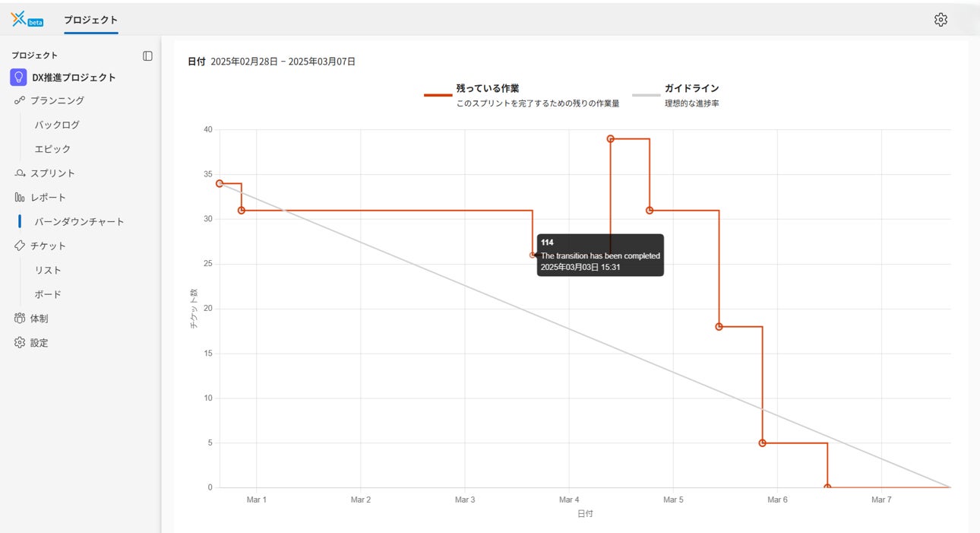Open エピック in the sidebar
Screen dimensions: 980x533
point(52,149)
